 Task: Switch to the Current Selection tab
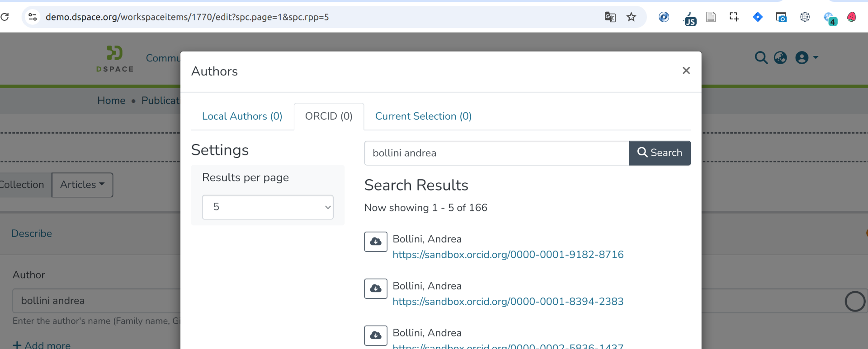tap(423, 116)
